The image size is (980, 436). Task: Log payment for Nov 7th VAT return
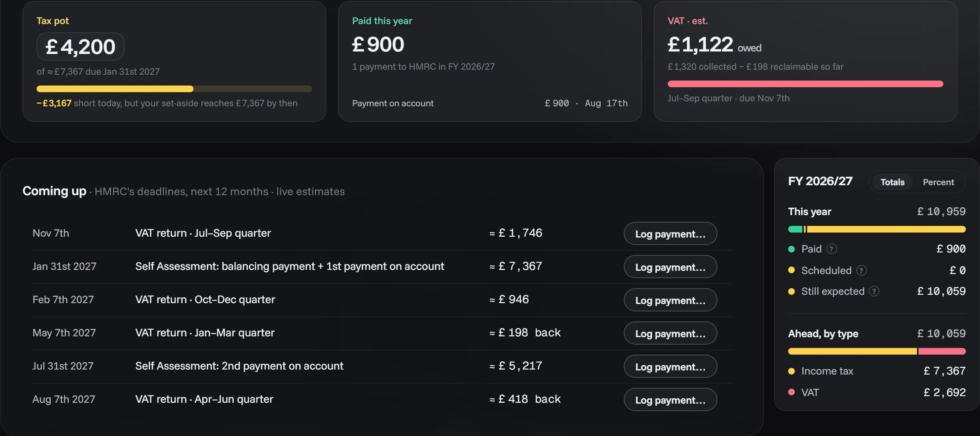click(670, 233)
